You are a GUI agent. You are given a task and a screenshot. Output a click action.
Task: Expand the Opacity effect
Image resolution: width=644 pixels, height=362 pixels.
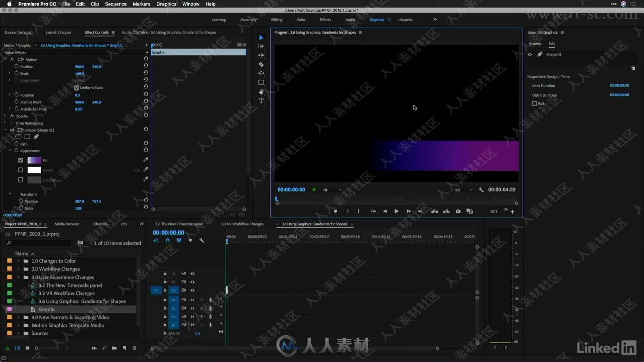[x=5, y=116]
